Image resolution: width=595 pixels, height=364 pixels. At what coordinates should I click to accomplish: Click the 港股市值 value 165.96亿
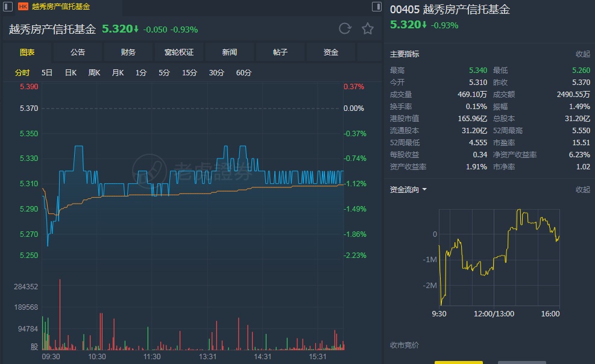pyautogui.click(x=472, y=119)
